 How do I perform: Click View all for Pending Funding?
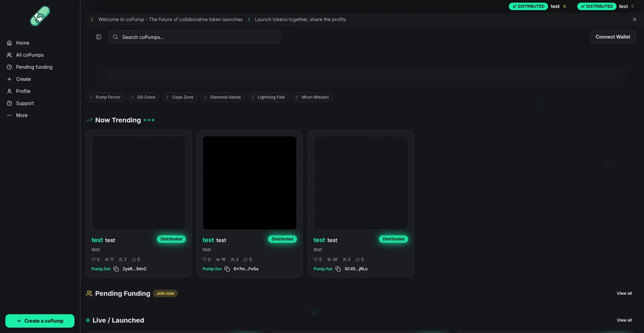(624, 293)
